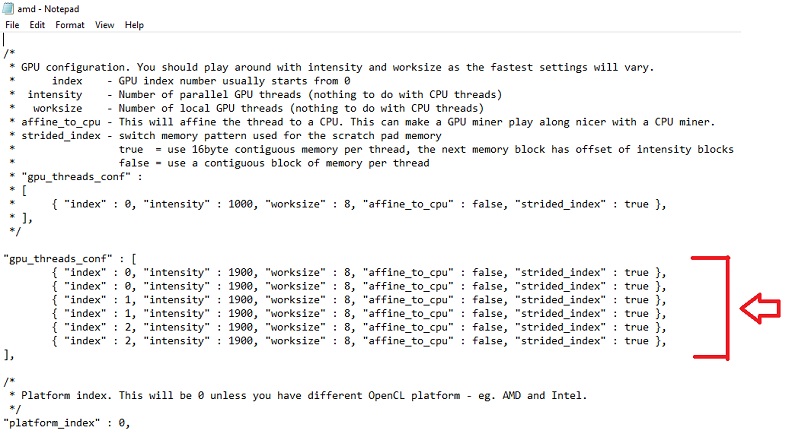This screenshot has height=440, width=808.
Task: Open the Help menu
Action: pyautogui.click(x=134, y=25)
